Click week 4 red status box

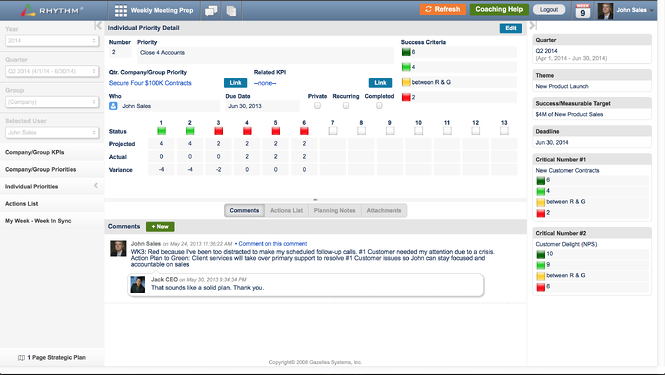[247, 131]
